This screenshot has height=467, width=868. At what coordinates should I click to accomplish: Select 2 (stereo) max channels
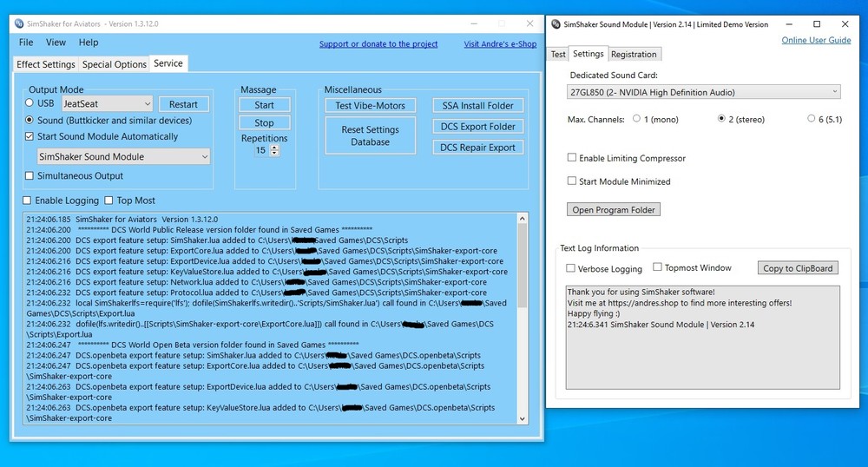[x=721, y=118]
